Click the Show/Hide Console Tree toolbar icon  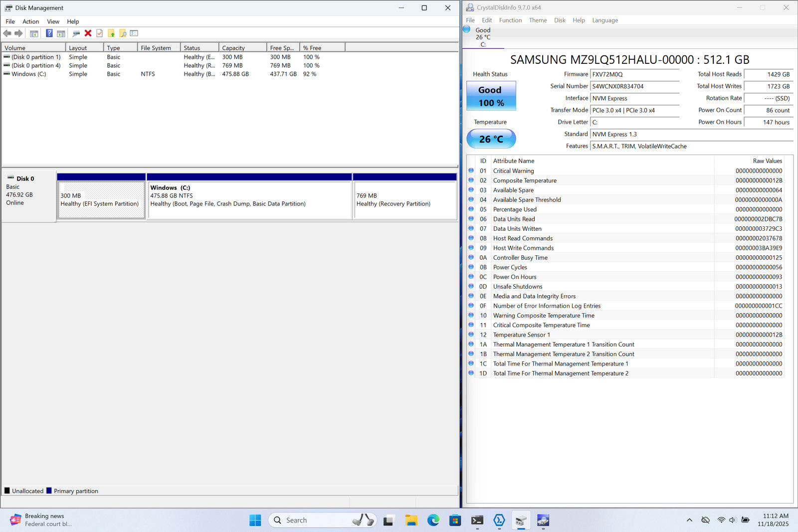[34, 33]
